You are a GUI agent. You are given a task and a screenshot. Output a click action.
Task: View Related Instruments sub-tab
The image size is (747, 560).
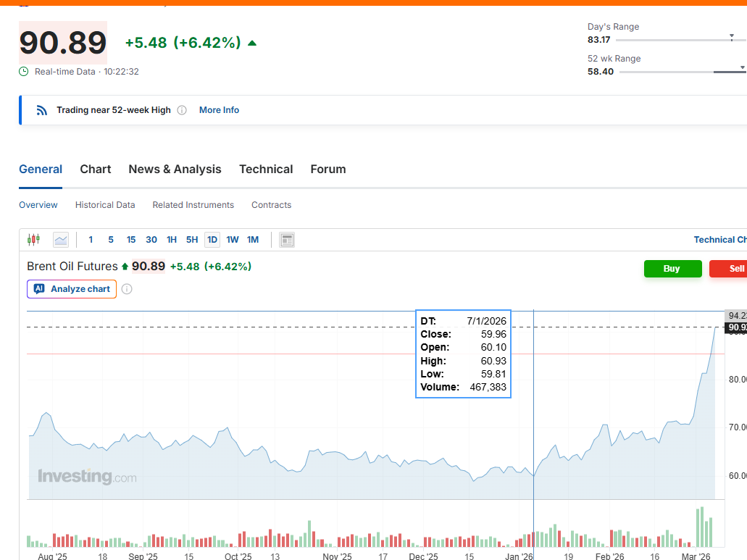[193, 205]
